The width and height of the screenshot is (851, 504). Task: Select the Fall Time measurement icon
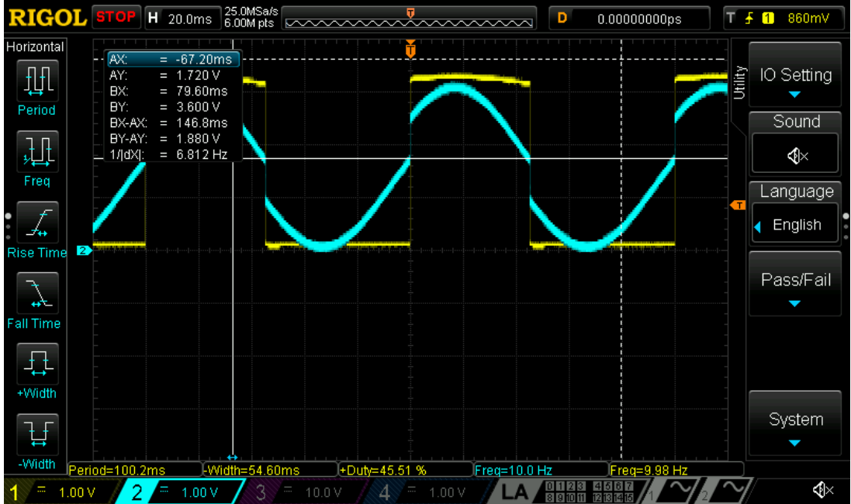37,293
